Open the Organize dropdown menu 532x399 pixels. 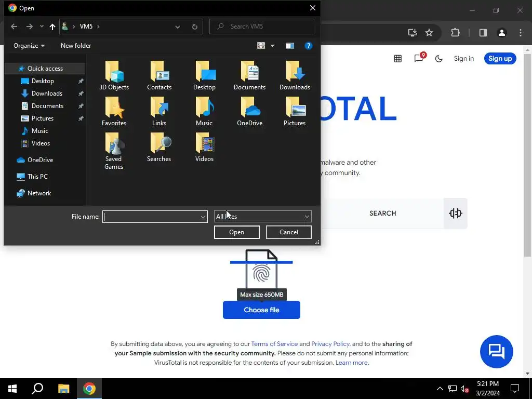point(29,46)
